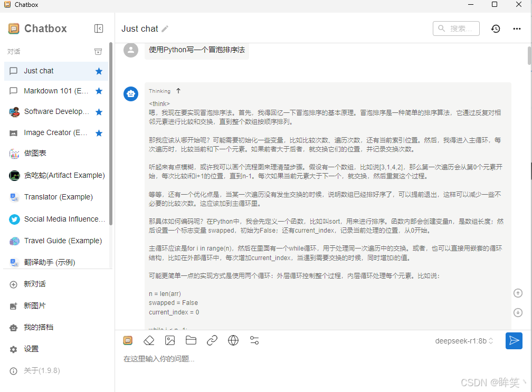The height and width of the screenshot is (392, 532).
Task: Start a new chat with 新对话
Action: (56, 284)
